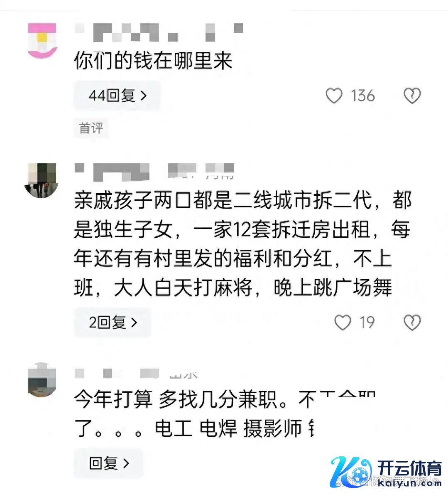Dislike the '你们的钱在哪里来' comment
The height and width of the screenshot is (497, 448).
coord(412,96)
